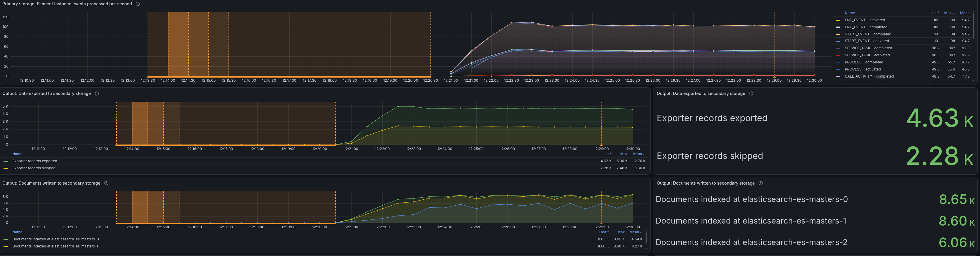Open info icon beside Element instance events title
980x256 pixels.
(138, 4)
